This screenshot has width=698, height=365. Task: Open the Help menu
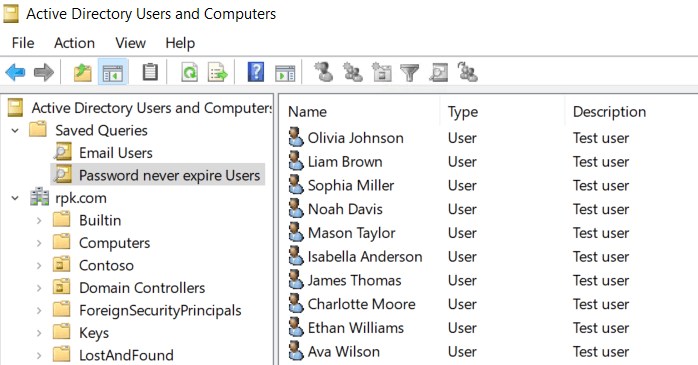pyautogui.click(x=180, y=43)
